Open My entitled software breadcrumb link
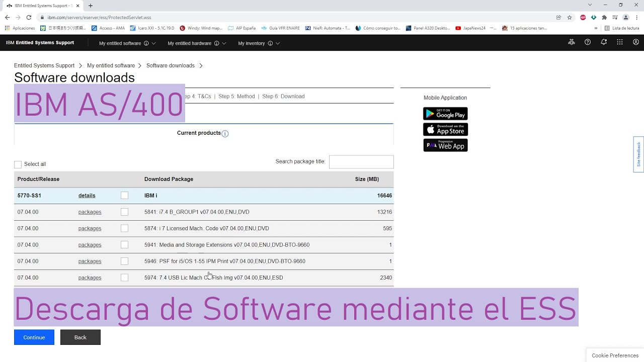 click(111, 66)
